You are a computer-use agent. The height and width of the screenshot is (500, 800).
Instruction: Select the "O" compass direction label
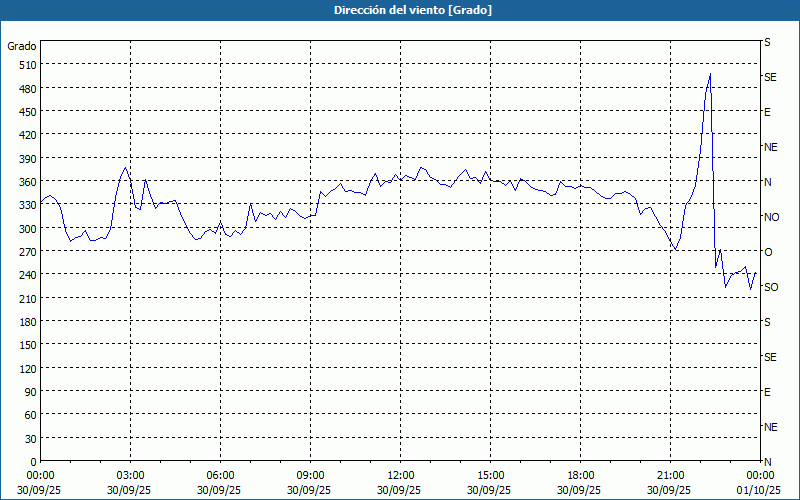768,252
